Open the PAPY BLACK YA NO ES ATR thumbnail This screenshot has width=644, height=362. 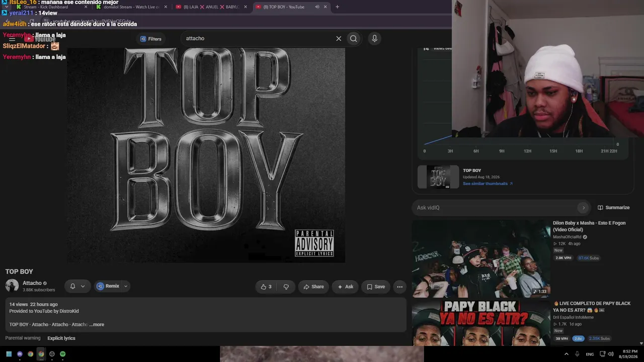(x=481, y=323)
